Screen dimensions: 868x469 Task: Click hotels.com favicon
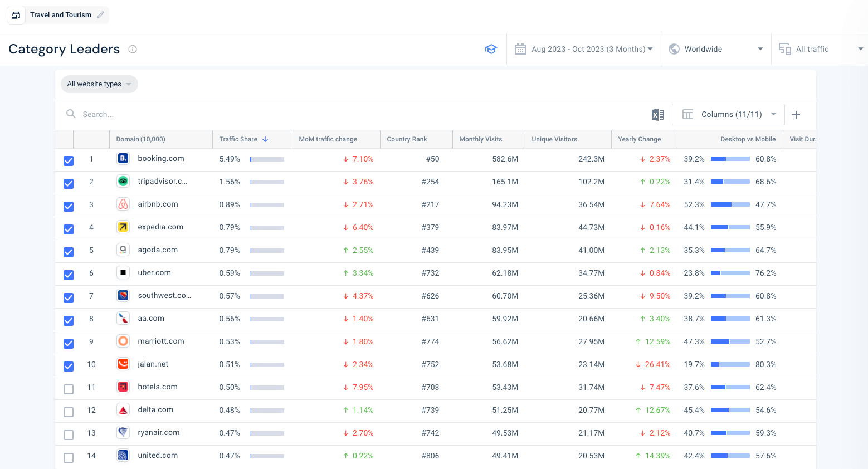[123, 387]
